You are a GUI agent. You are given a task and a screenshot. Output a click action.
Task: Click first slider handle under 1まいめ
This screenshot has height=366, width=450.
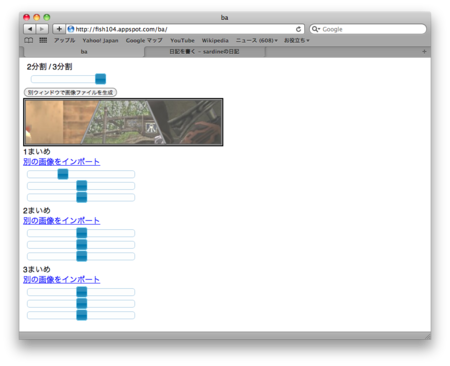click(x=63, y=174)
